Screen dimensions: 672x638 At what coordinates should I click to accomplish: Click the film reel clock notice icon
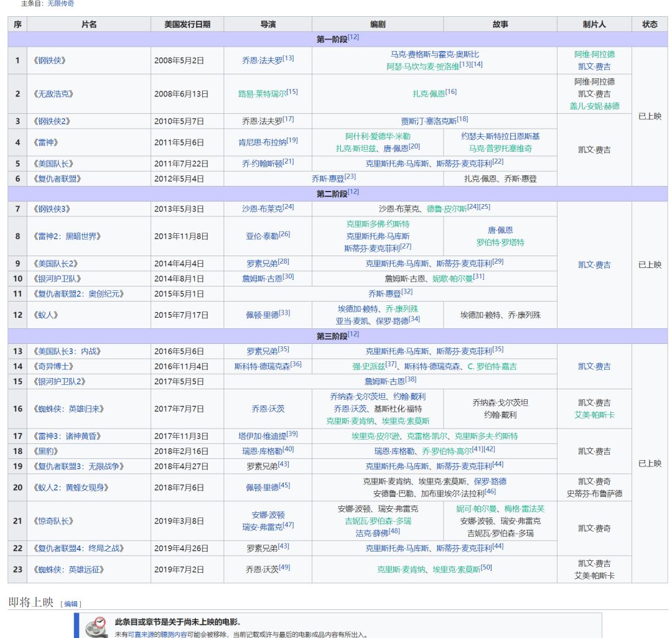[x=97, y=627]
